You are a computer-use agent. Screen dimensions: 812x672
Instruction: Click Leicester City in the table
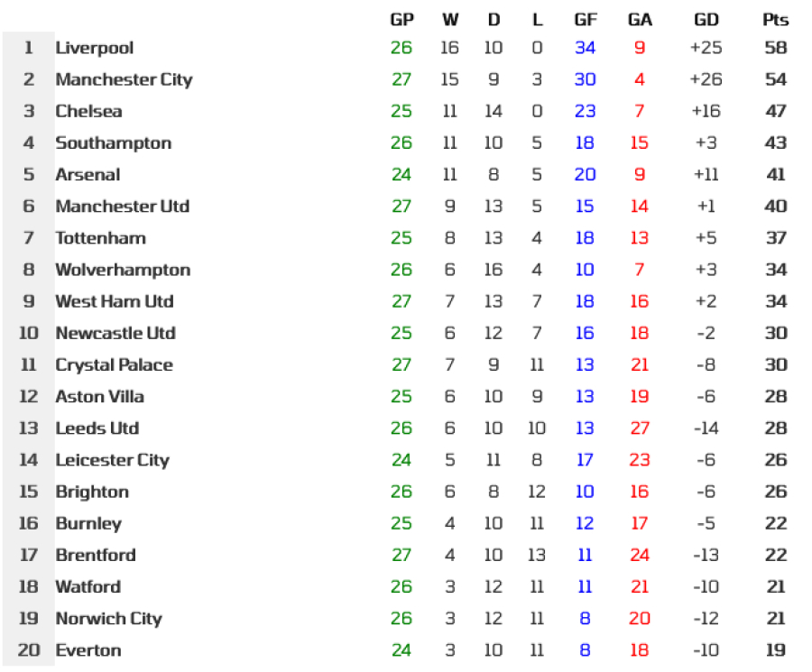[x=113, y=460]
